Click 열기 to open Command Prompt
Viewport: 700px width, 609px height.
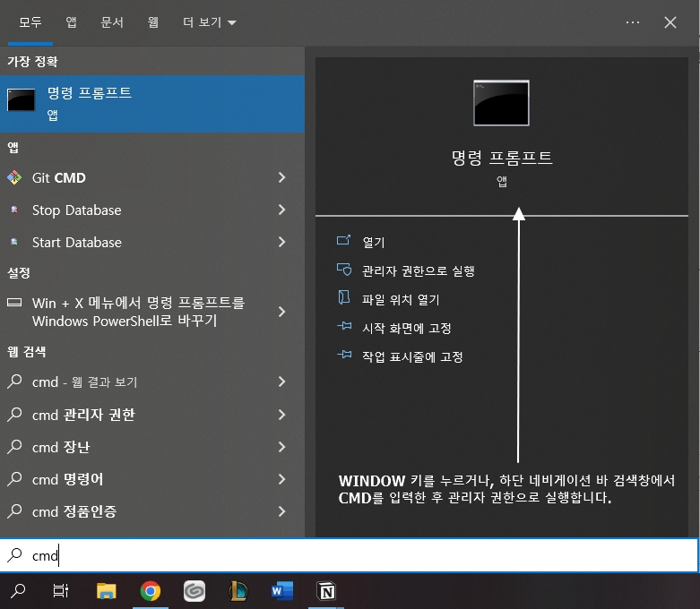point(374,243)
